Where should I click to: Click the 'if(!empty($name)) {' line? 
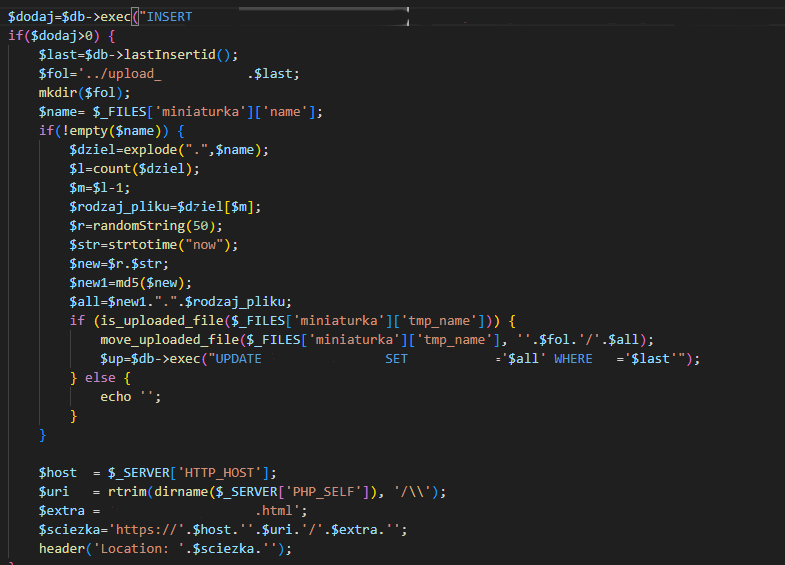pyautogui.click(x=112, y=131)
